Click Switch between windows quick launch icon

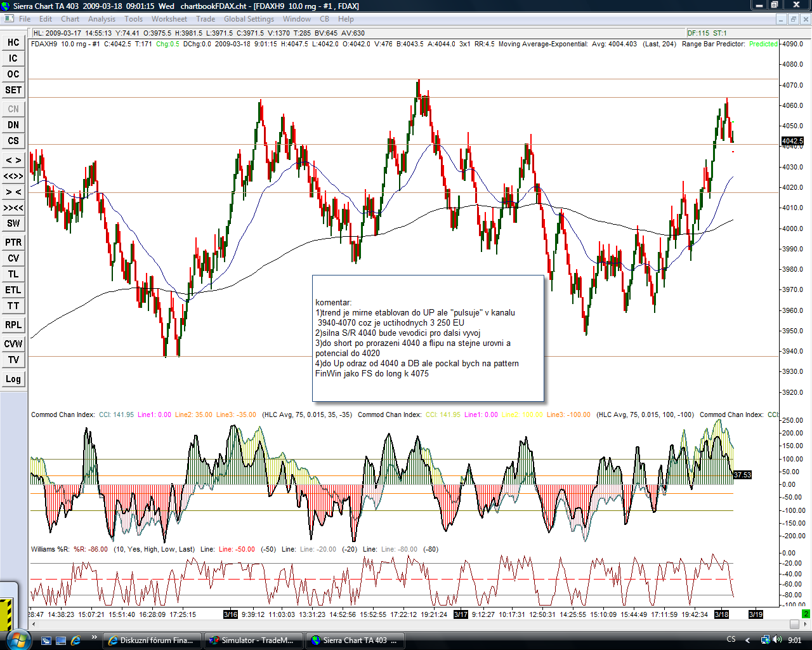click(x=47, y=640)
